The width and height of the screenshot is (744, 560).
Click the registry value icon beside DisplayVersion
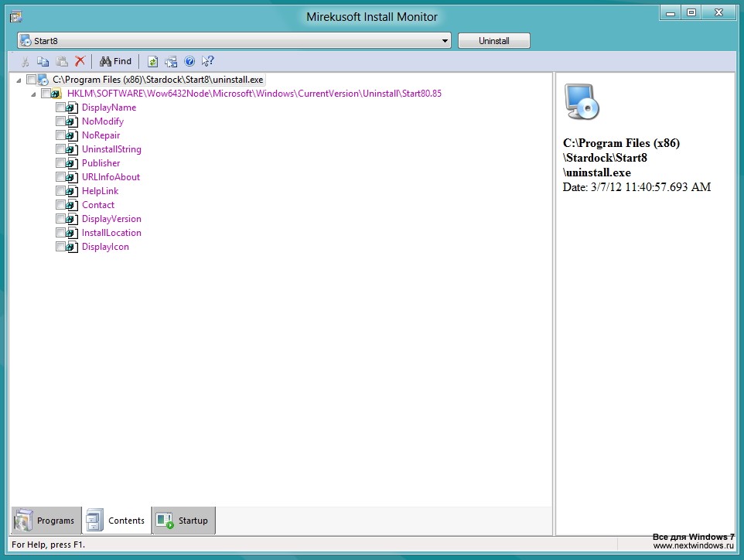tap(72, 219)
